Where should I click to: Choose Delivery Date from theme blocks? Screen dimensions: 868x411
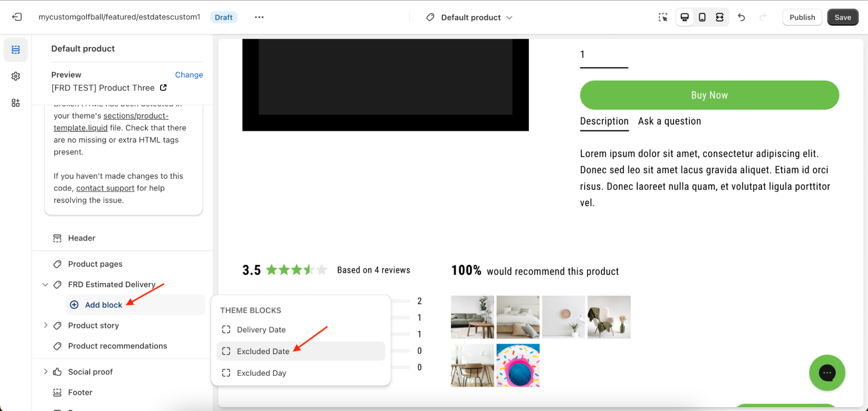click(x=261, y=330)
